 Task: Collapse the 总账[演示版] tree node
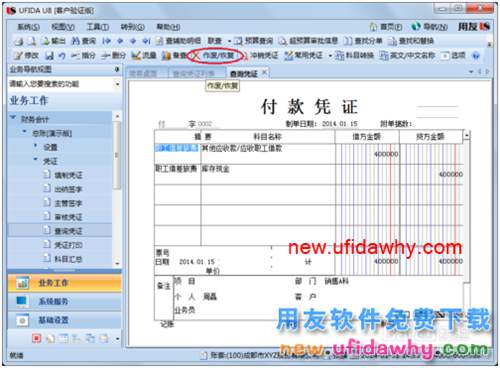coord(24,132)
